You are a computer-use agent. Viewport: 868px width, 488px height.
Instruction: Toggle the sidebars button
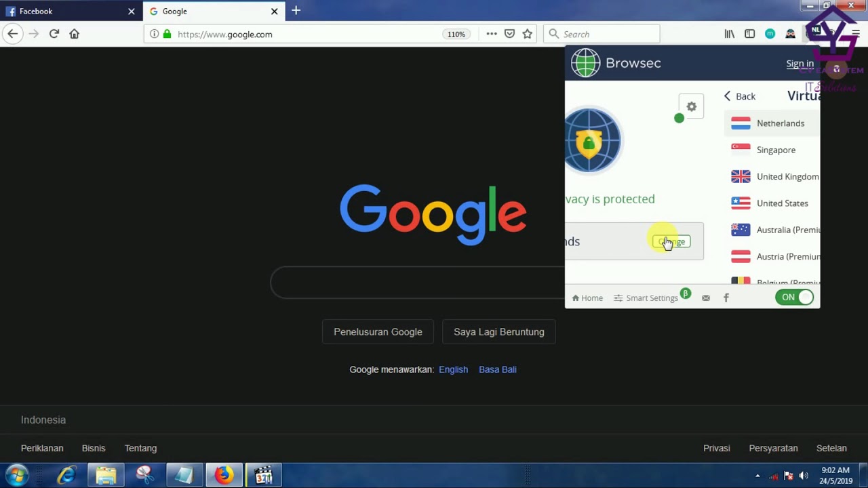pyautogui.click(x=750, y=34)
